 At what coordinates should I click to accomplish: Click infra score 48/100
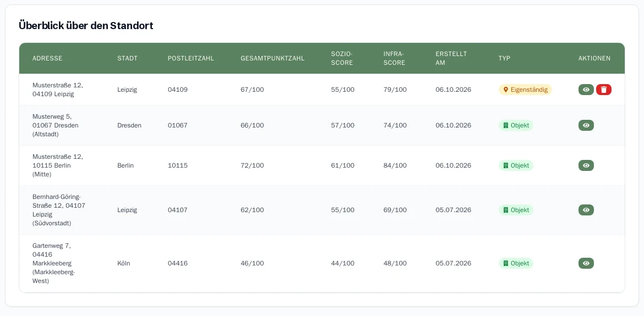(x=395, y=263)
